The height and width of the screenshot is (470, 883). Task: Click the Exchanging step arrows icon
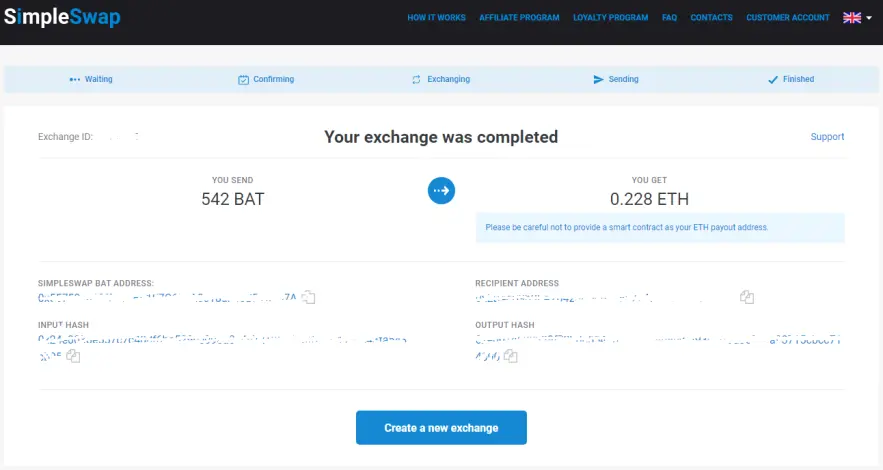[x=416, y=80]
